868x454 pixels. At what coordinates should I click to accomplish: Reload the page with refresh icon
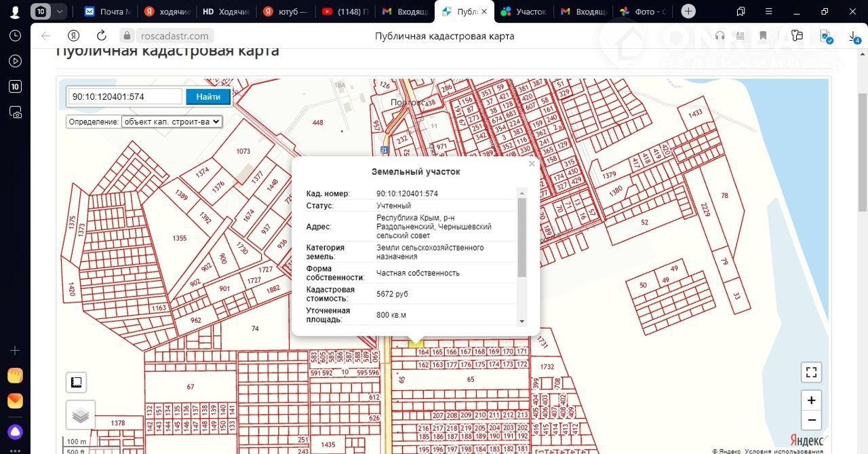click(102, 36)
